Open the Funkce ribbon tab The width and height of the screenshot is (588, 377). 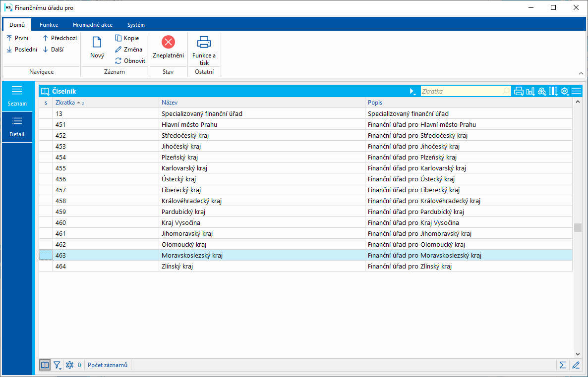click(49, 25)
